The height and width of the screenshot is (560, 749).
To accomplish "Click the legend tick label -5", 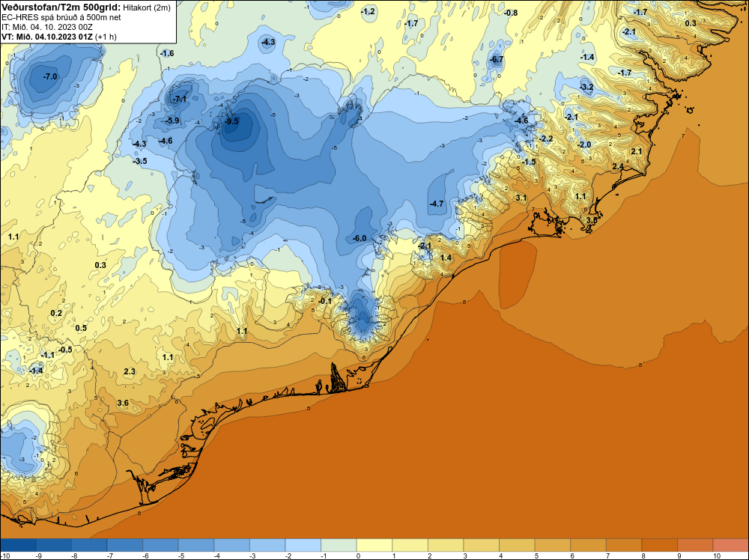I will pos(180,556).
